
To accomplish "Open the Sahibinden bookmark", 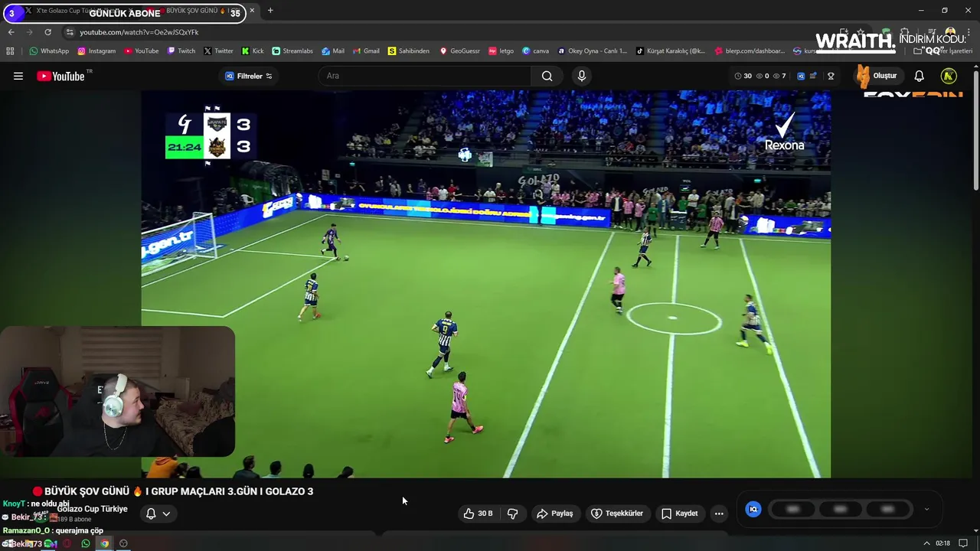I will point(409,51).
